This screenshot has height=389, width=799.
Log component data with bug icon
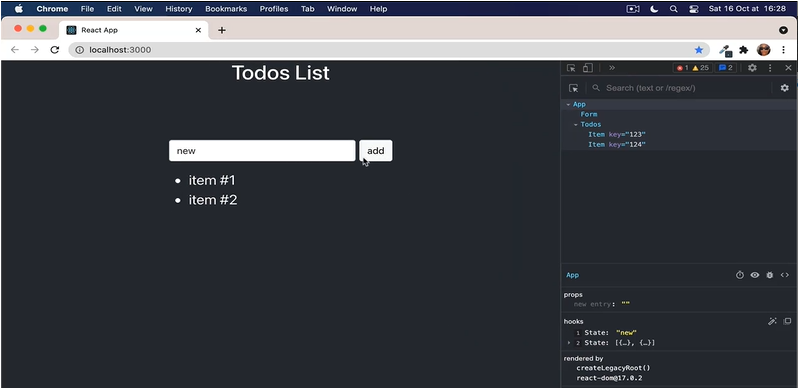(x=769, y=275)
